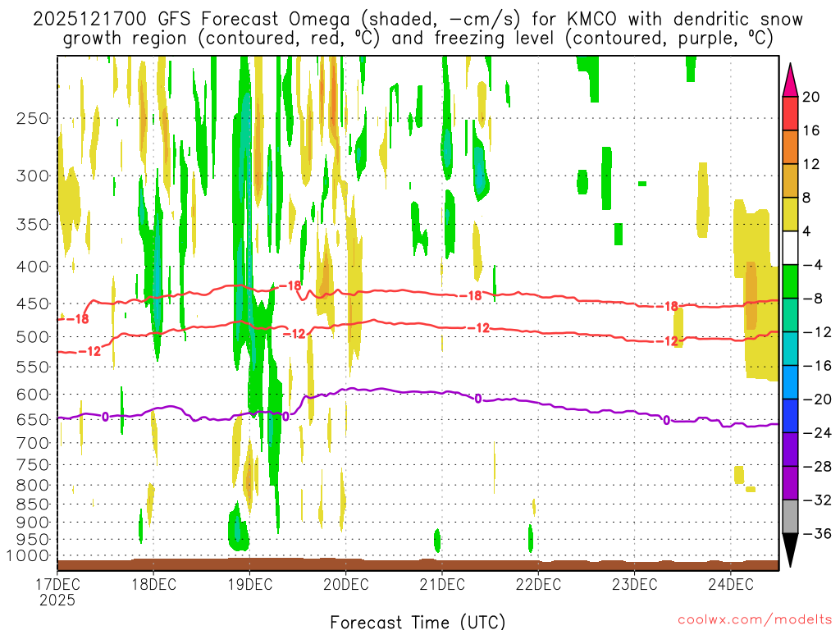The height and width of the screenshot is (630, 840).
Task: Click the 300 pressure level label
Action: [33, 176]
